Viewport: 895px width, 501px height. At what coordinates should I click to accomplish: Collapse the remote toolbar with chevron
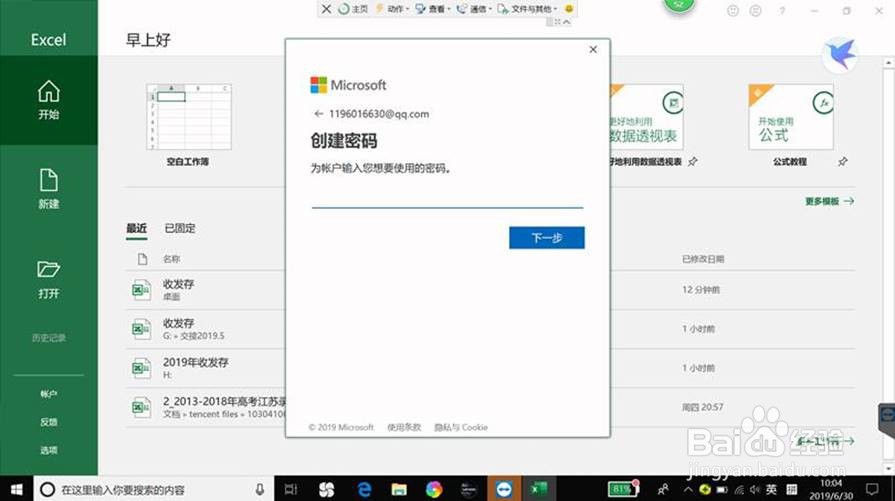pyautogui.click(x=567, y=22)
